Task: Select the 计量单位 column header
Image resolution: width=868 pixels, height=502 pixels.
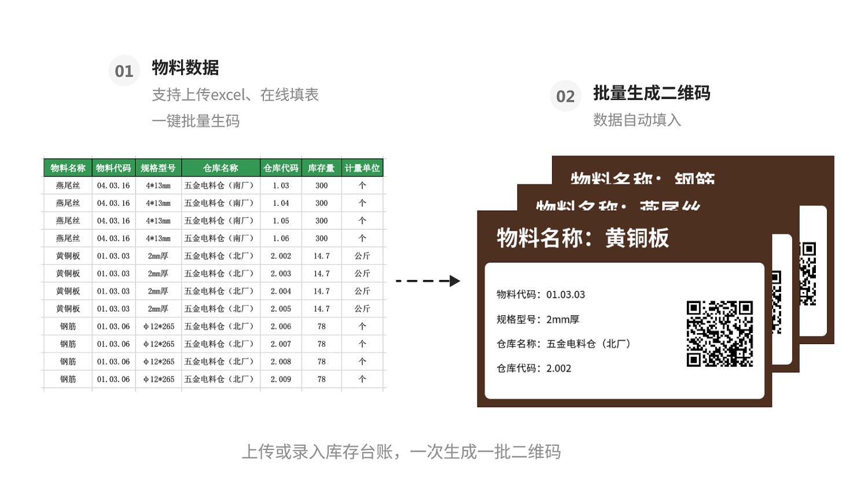Action: tap(362, 168)
